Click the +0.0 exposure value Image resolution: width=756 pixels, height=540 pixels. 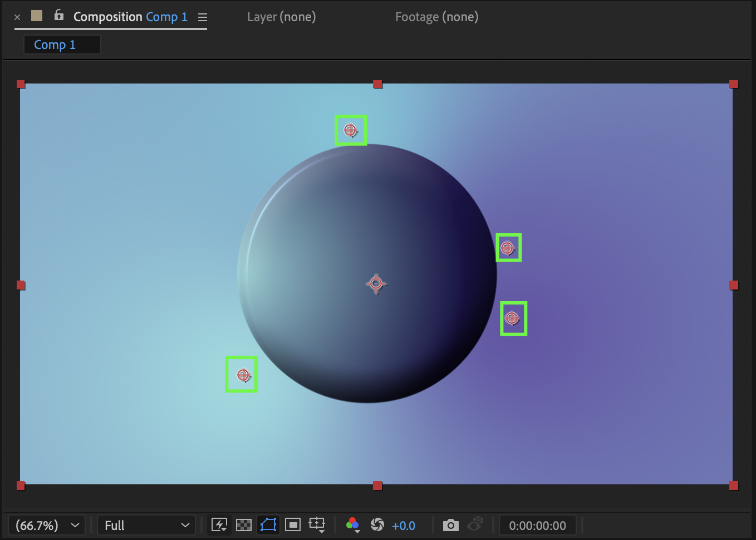pyautogui.click(x=404, y=526)
